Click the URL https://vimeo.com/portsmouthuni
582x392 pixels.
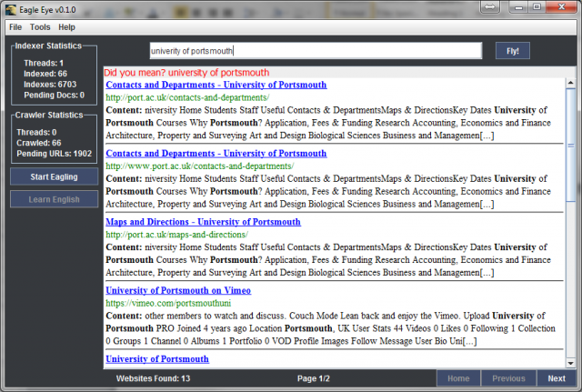tap(168, 303)
